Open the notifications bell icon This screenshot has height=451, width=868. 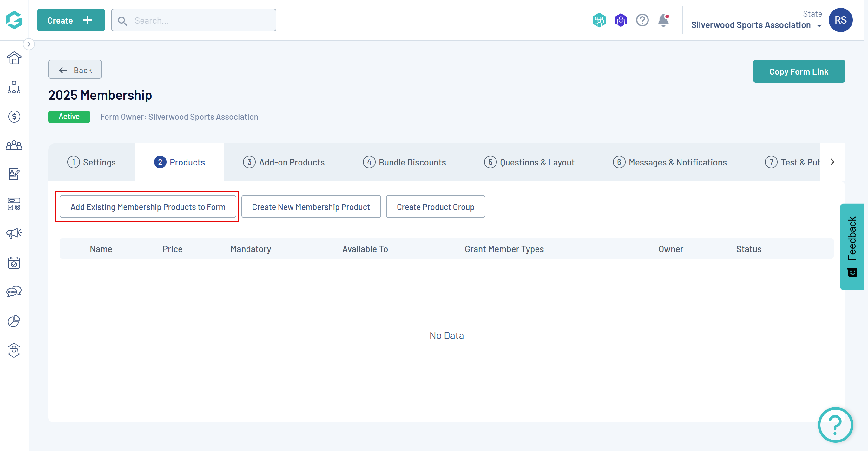663,20
